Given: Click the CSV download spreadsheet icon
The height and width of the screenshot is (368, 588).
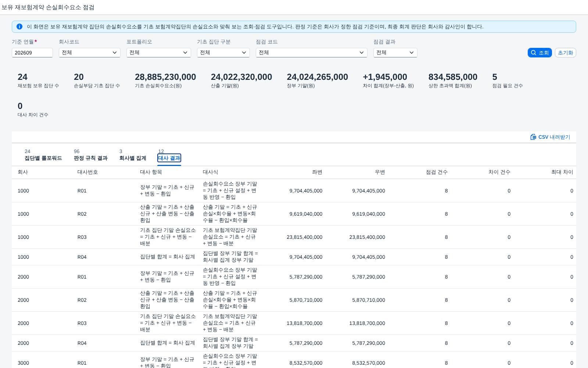Looking at the screenshot, I should click(533, 137).
